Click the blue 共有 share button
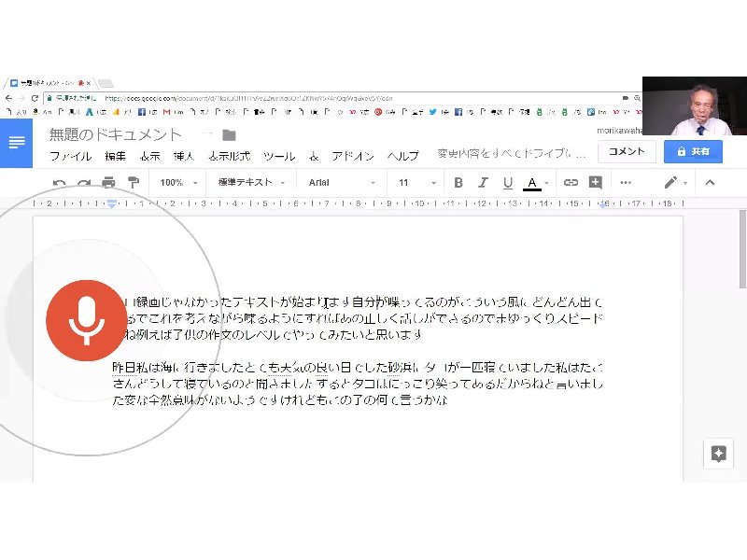 click(x=693, y=151)
